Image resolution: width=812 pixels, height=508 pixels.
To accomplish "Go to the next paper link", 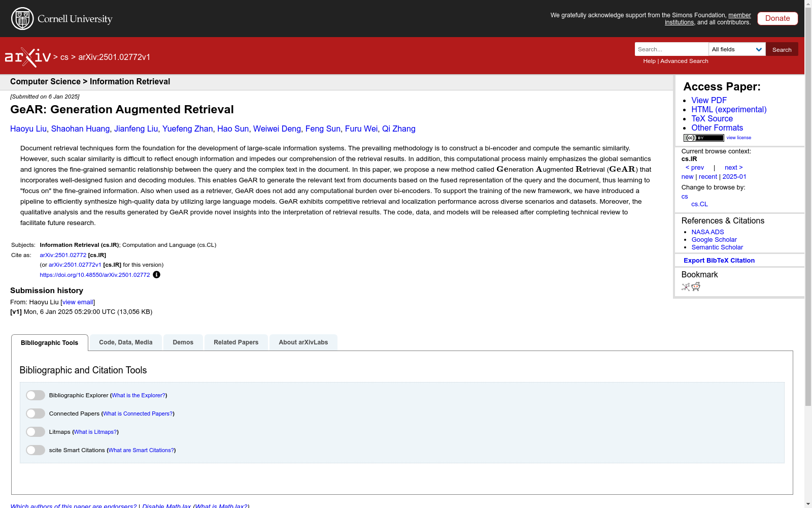I will pos(734,168).
